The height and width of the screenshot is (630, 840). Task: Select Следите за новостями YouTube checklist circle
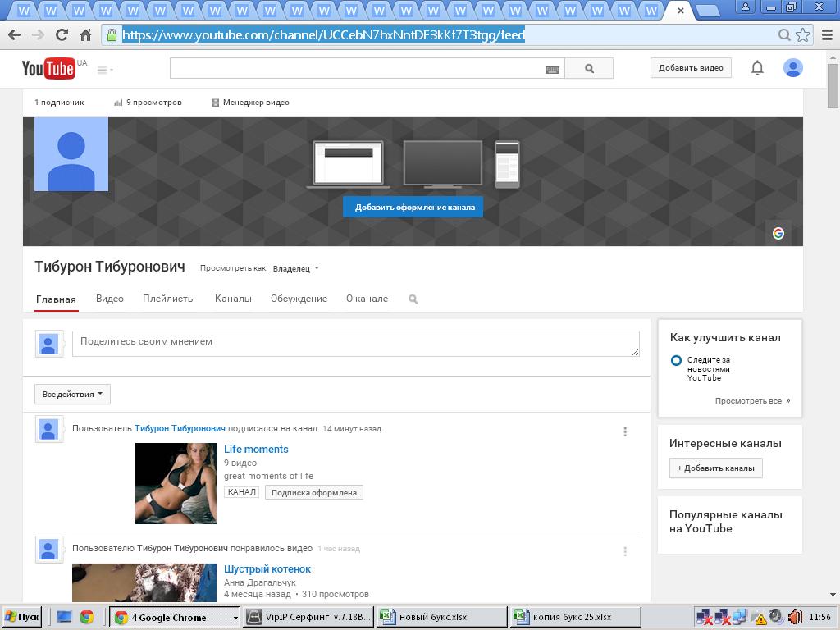coord(676,361)
